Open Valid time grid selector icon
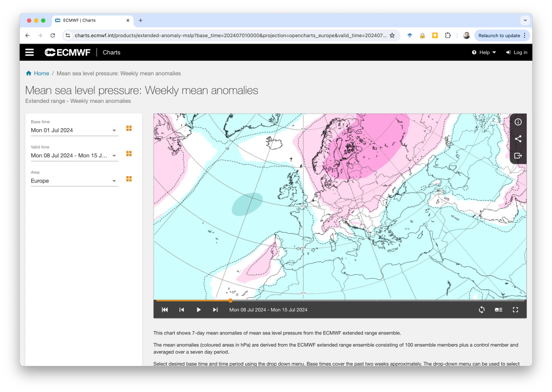552x392 pixels. click(x=129, y=154)
